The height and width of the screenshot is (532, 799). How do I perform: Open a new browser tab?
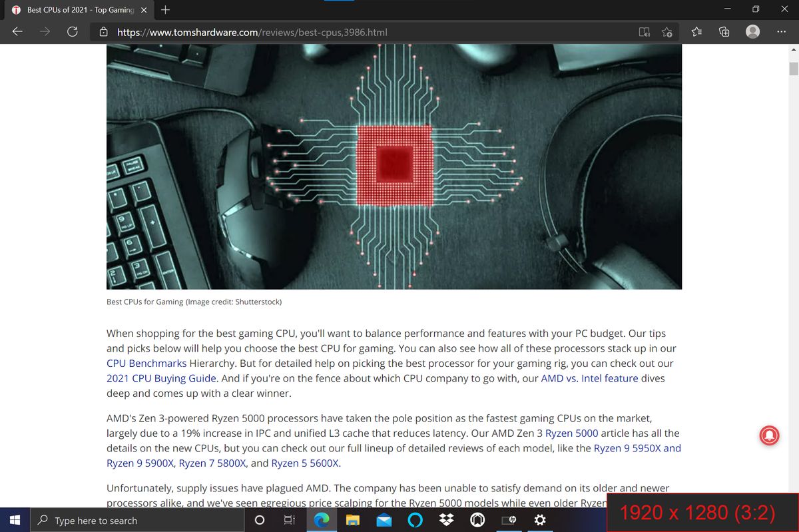[x=165, y=10]
